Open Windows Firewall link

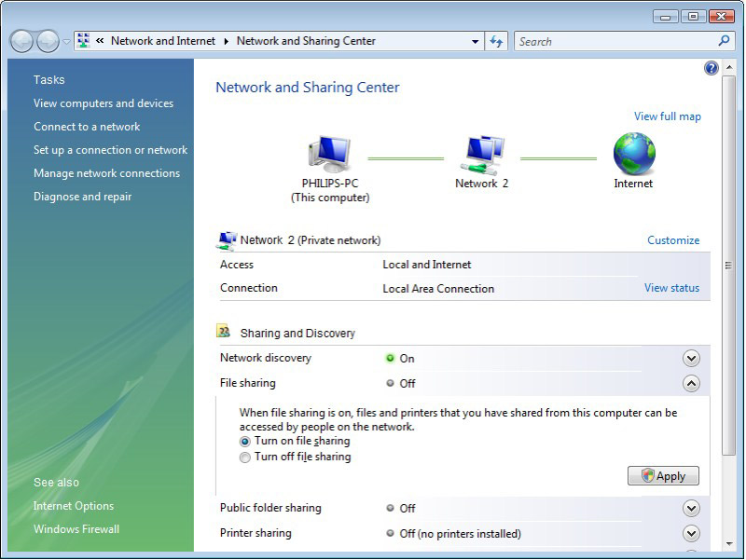(x=76, y=529)
